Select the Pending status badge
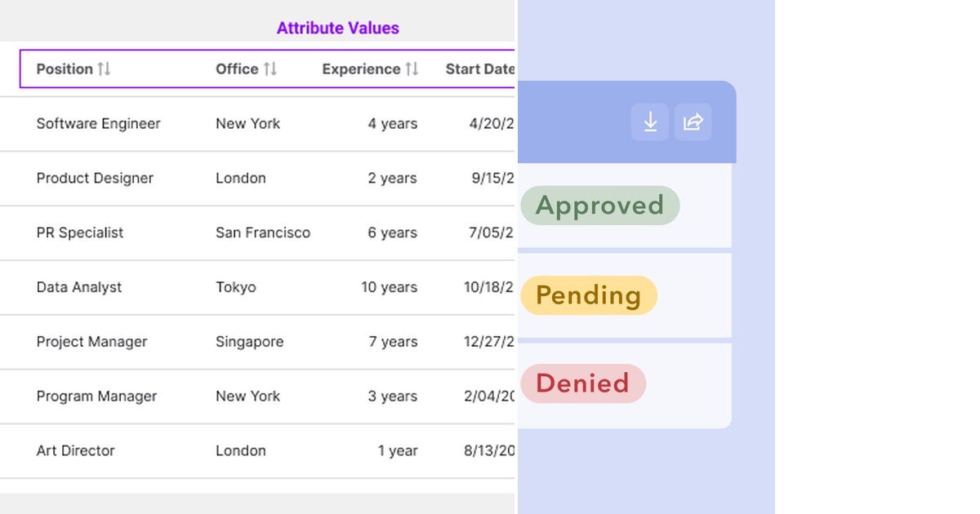This screenshot has height=514, width=980. tap(588, 295)
